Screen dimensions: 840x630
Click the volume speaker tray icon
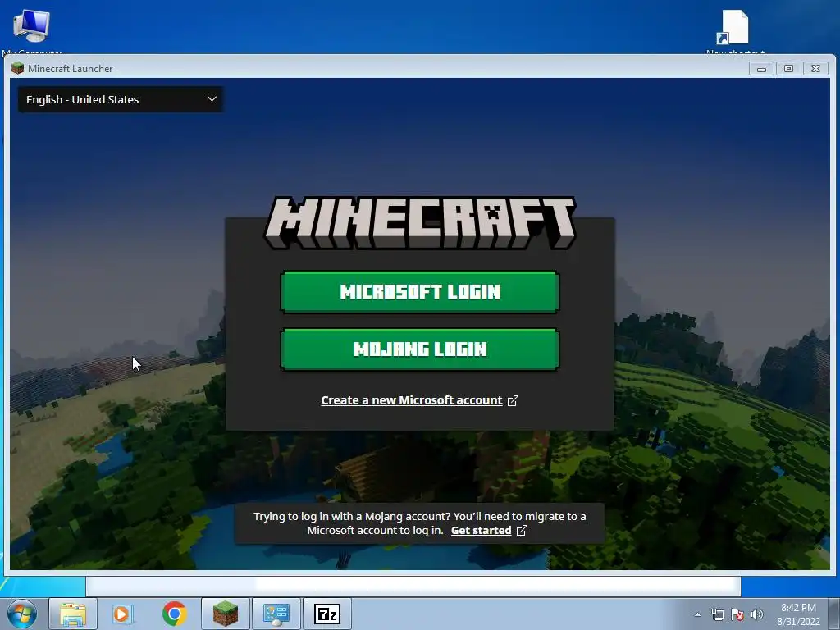757,614
